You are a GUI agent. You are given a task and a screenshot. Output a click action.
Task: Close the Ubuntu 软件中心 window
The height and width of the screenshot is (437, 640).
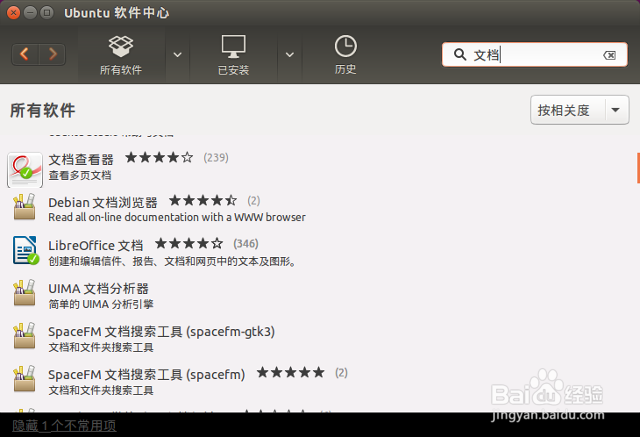[13, 13]
